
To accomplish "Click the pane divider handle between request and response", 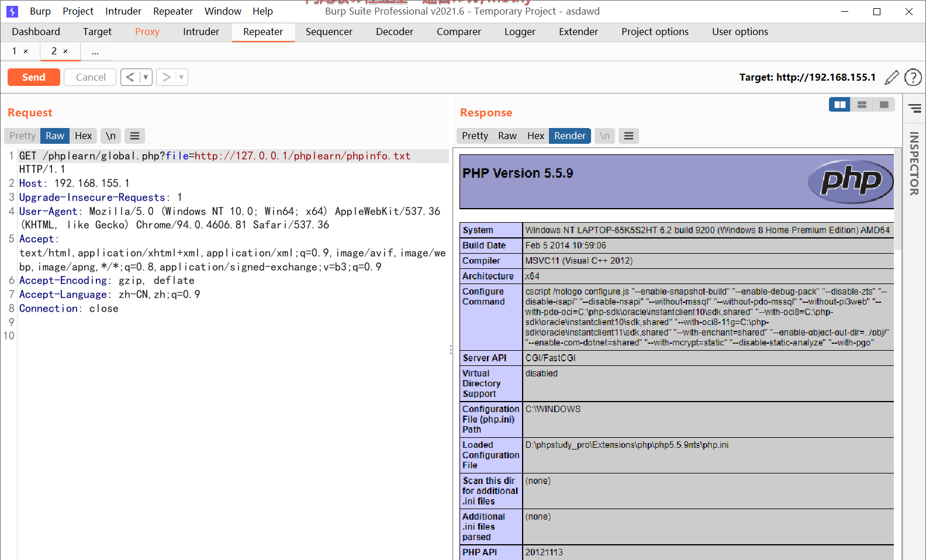I will pos(451,350).
